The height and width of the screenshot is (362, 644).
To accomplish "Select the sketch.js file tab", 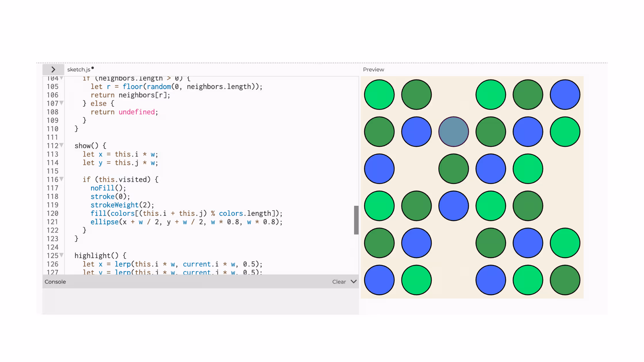I will click(x=79, y=70).
